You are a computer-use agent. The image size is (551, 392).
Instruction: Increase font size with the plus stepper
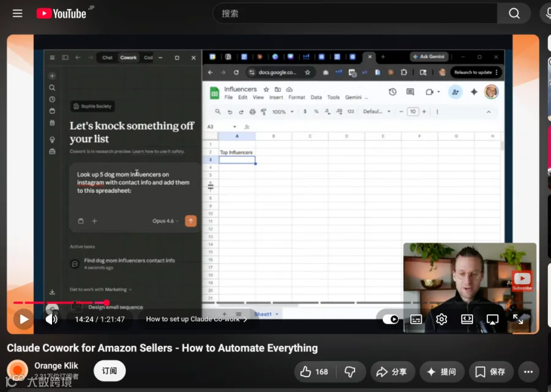point(424,111)
